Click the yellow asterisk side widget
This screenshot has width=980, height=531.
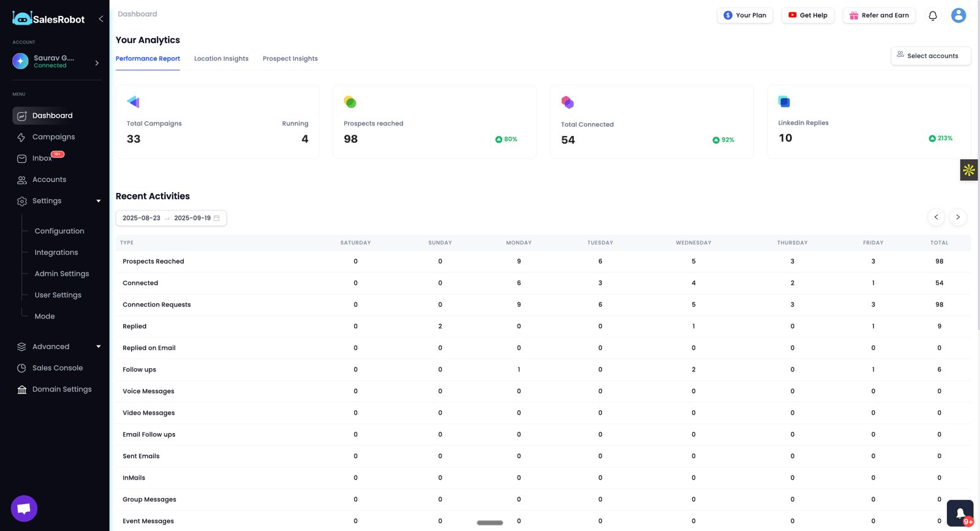point(968,170)
